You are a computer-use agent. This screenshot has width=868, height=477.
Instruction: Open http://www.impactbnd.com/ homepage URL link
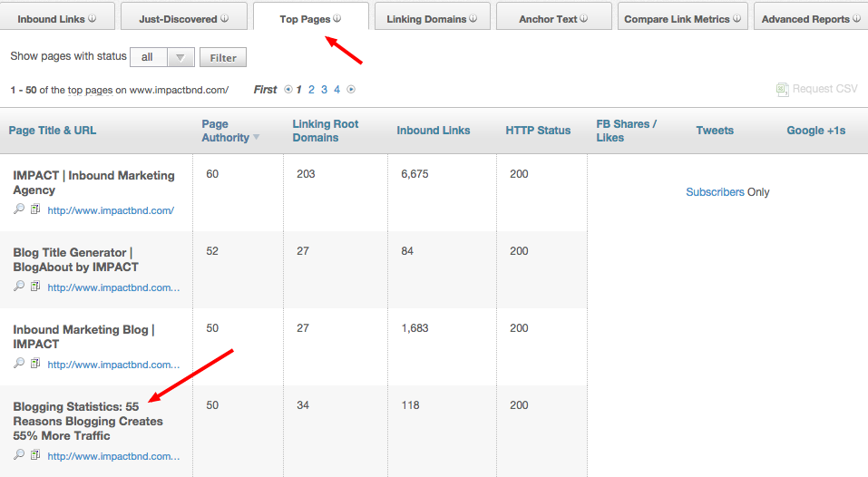click(x=111, y=210)
